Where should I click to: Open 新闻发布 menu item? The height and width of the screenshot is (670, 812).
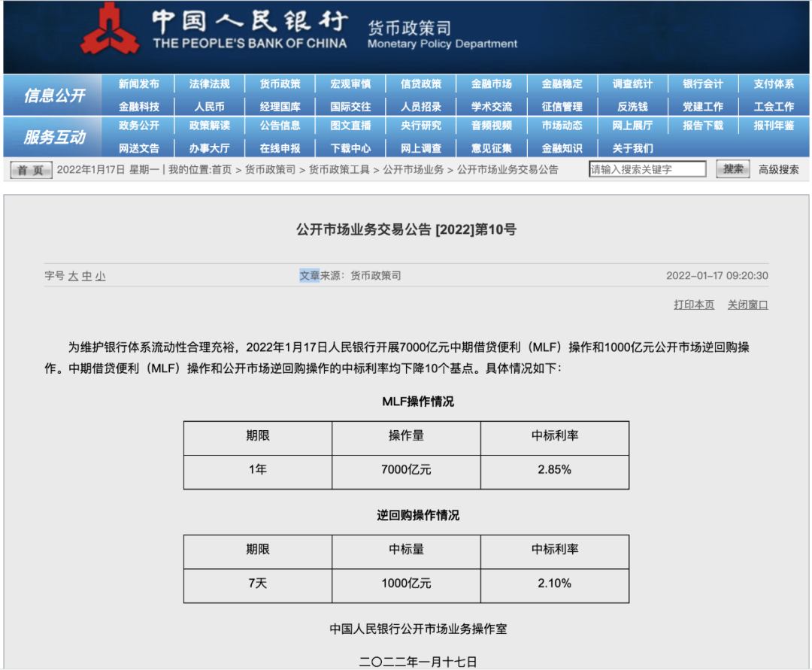[x=139, y=84]
